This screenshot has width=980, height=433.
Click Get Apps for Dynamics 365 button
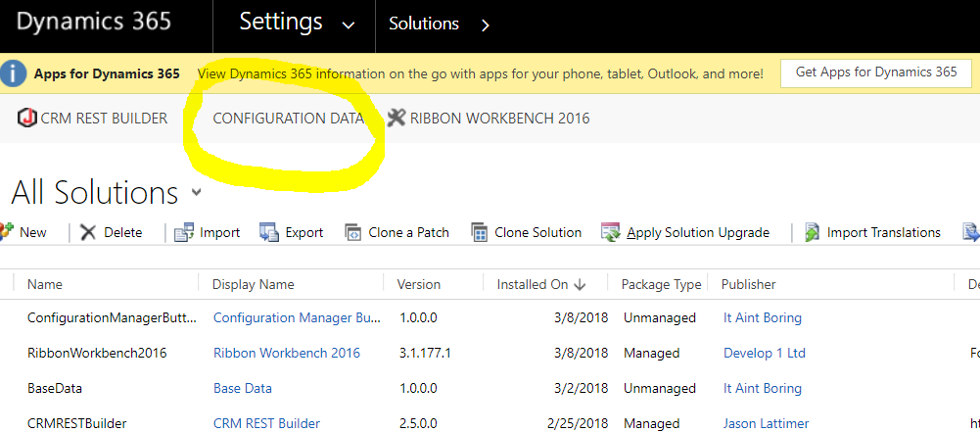coord(876,72)
